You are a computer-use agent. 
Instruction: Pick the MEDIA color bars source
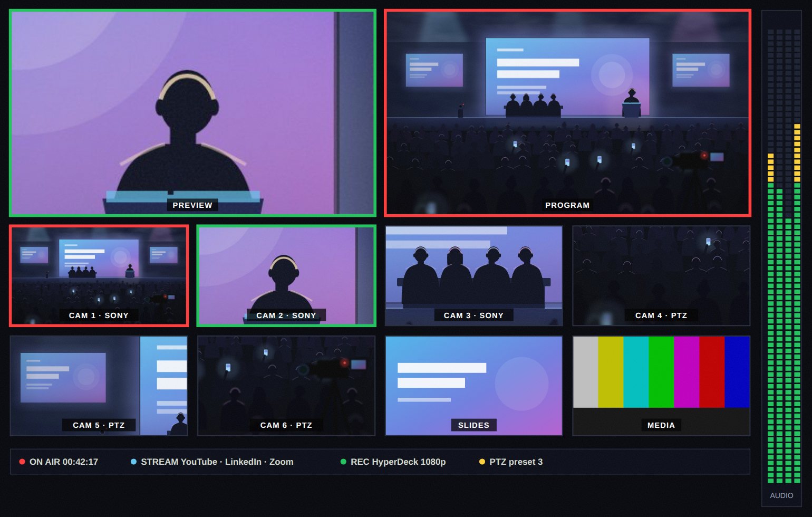(661, 386)
